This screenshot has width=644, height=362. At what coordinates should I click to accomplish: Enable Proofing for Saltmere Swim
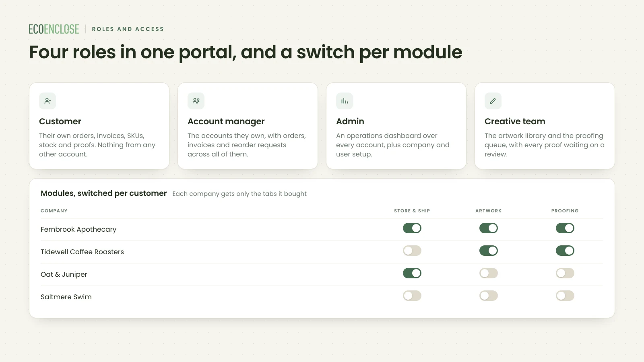565,296
